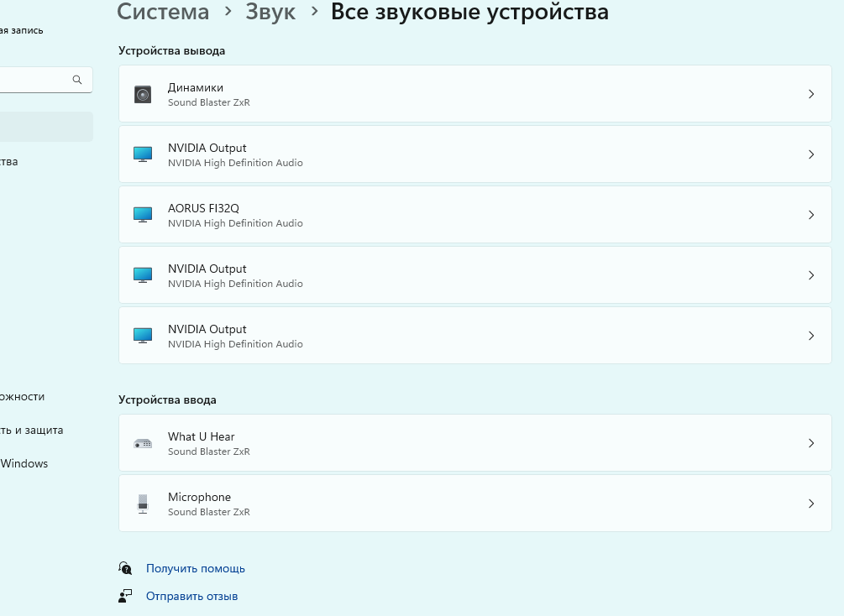The width and height of the screenshot is (844, 616).
Task: Open the Получить помощь link
Action: (x=196, y=568)
